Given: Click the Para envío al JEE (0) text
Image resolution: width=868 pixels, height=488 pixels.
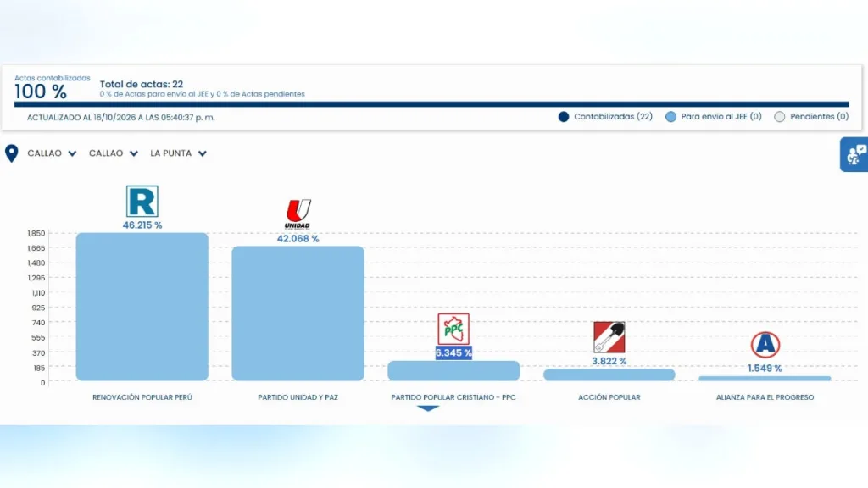Looking at the screenshot, I should coord(721,117).
